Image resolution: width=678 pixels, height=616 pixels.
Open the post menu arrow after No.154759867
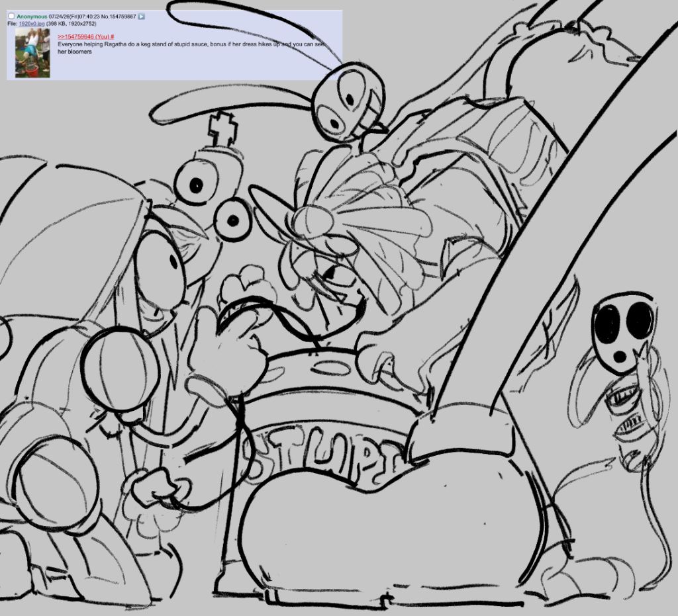pos(142,17)
